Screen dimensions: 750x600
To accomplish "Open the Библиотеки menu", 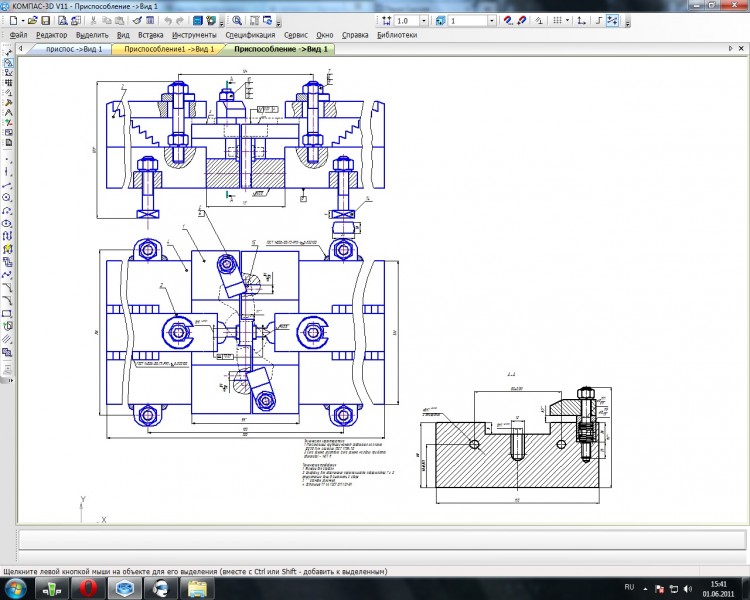I will (397, 35).
